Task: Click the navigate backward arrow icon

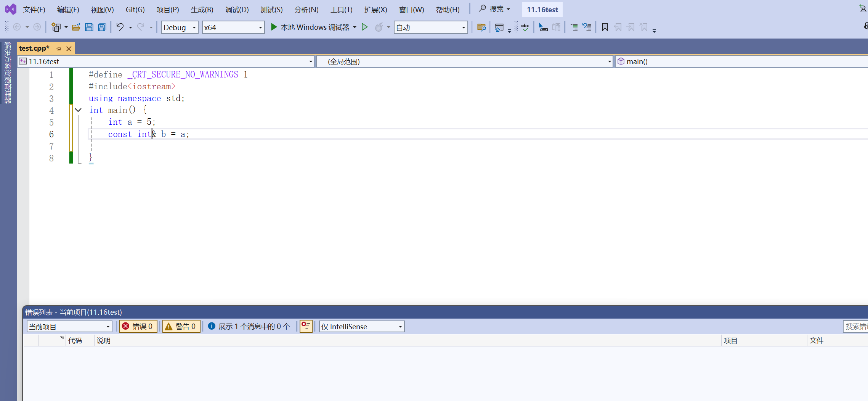Action: pyautogui.click(x=17, y=27)
